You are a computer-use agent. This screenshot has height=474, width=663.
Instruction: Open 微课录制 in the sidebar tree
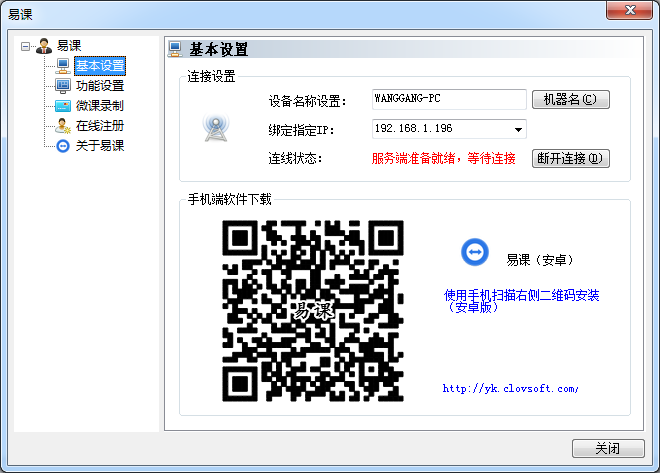(x=100, y=106)
